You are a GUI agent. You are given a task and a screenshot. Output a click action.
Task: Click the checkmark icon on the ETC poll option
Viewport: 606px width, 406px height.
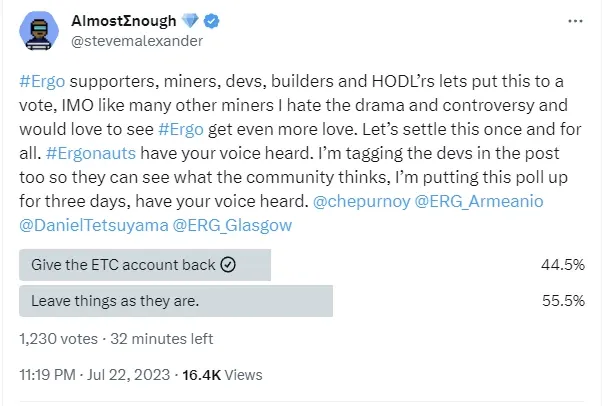click(x=228, y=265)
